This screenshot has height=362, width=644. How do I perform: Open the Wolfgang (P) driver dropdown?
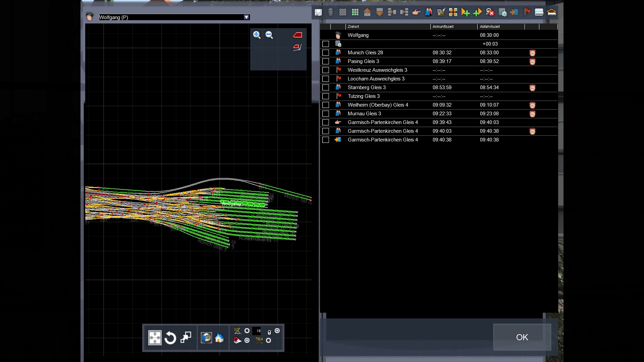point(247,17)
